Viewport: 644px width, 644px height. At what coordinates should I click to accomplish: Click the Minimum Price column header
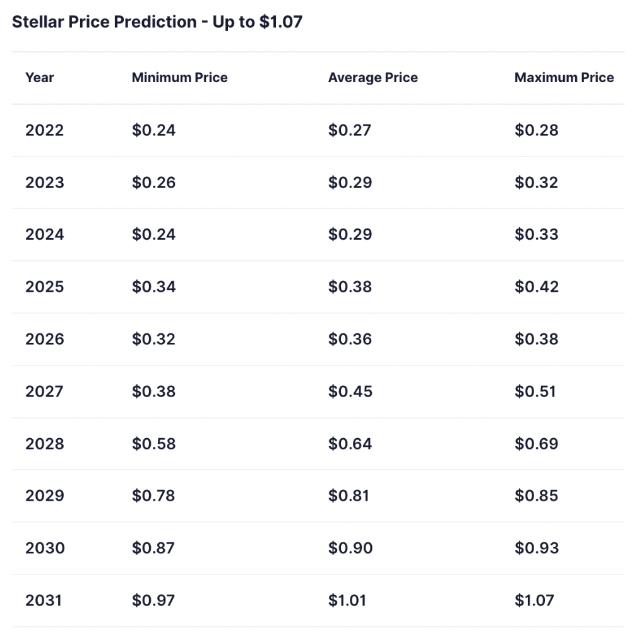[179, 78]
